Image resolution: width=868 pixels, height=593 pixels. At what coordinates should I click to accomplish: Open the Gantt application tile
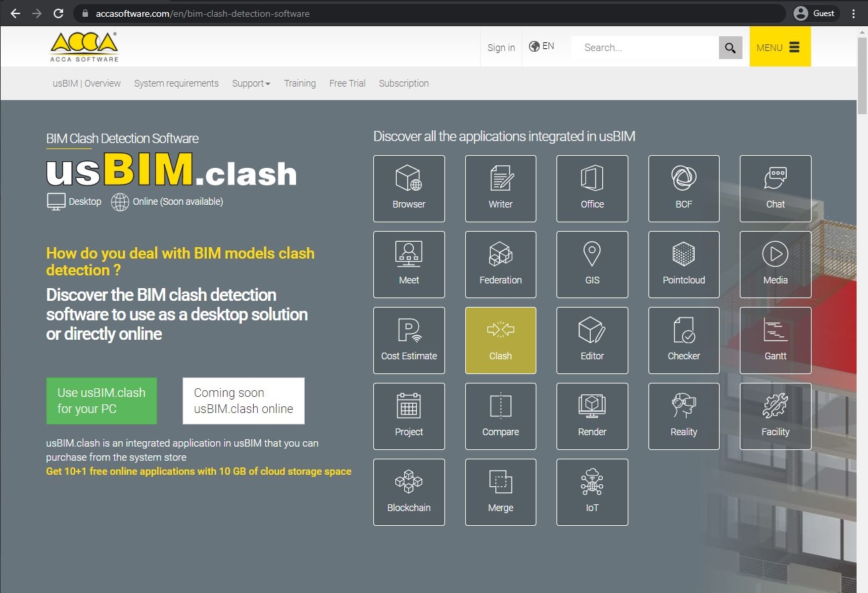pos(775,340)
